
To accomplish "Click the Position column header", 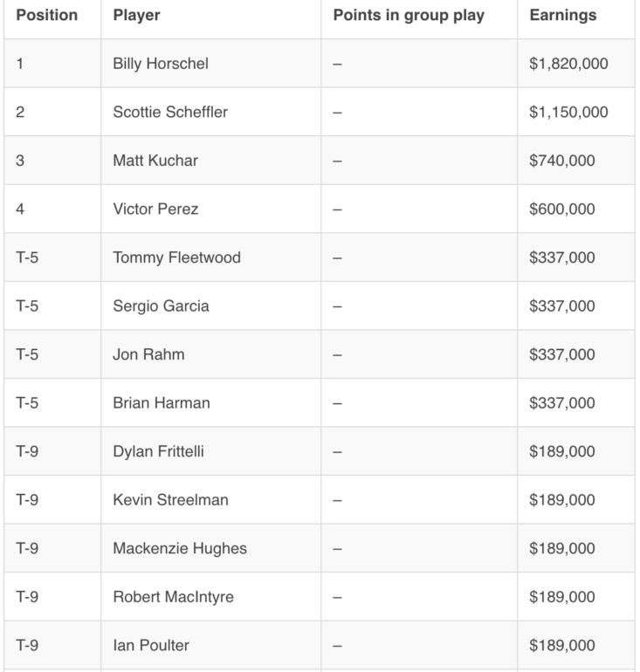I will point(47,16).
